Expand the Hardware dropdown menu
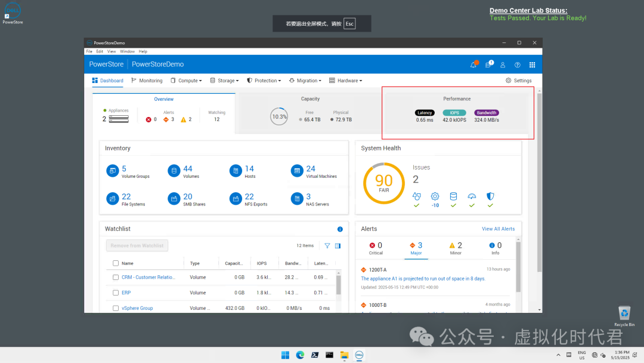Image resolution: width=644 pixels, height=363 pixels. 346,81
